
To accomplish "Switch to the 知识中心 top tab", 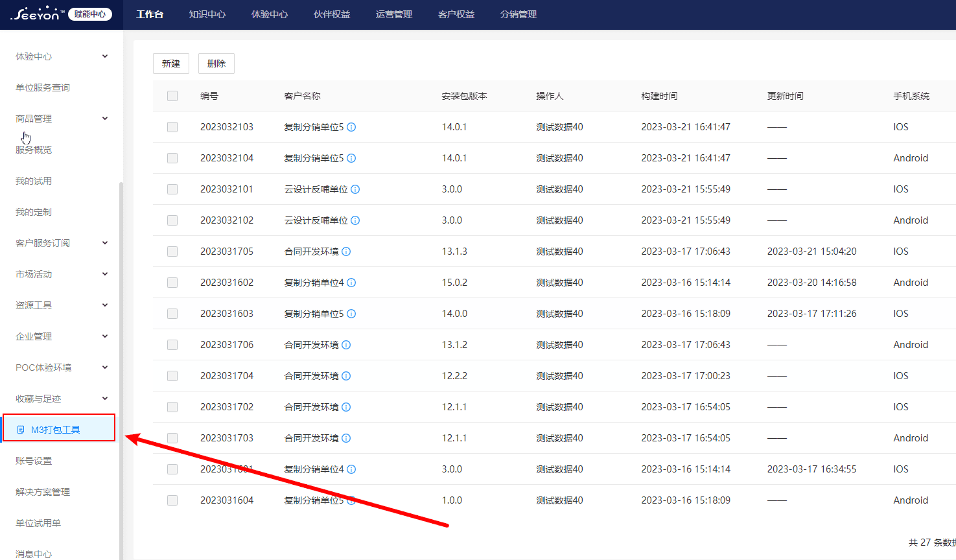I will click(x=207, y=14).
